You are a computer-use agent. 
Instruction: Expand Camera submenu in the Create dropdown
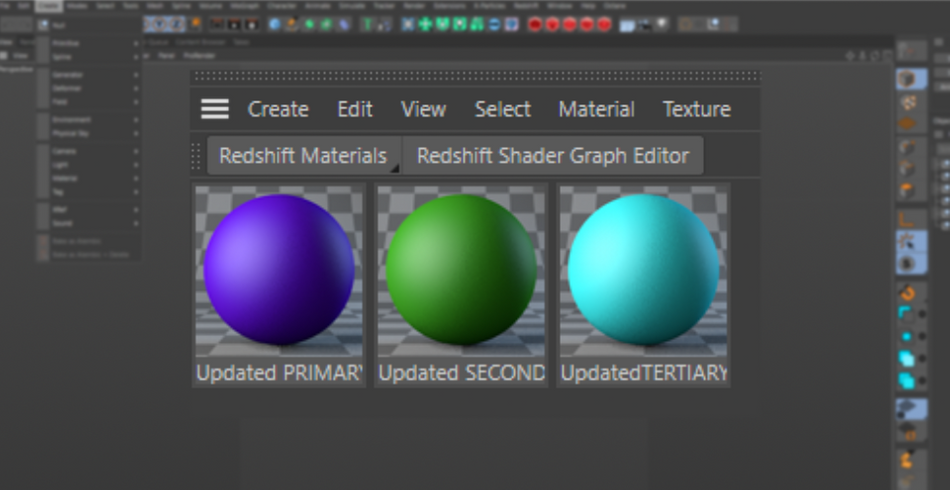click(x=88, y=151)
